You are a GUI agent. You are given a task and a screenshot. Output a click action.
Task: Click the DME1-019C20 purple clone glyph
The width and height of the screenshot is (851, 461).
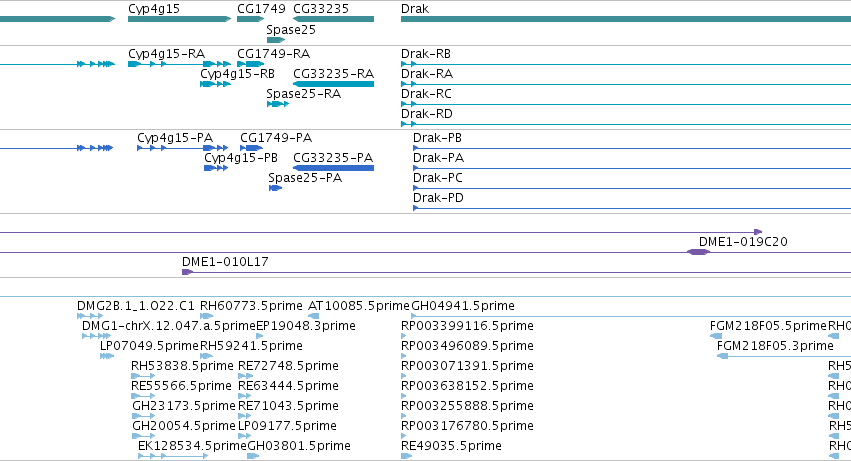click(x=698, y=252)
